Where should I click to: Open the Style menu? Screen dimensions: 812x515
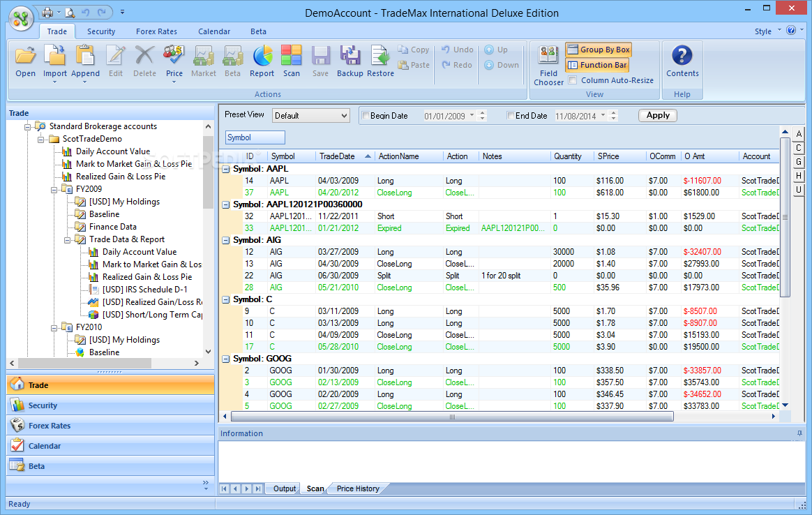tap(767, 31)
